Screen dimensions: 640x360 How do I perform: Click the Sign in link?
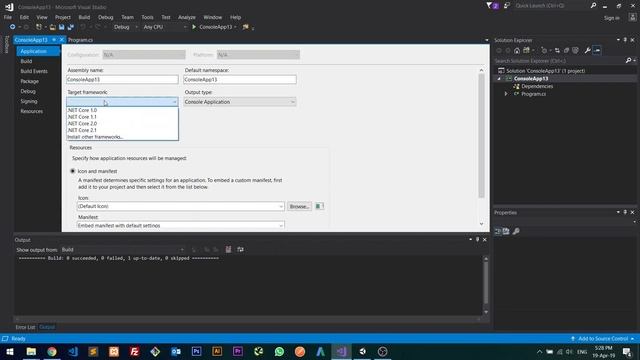point(611,18)
